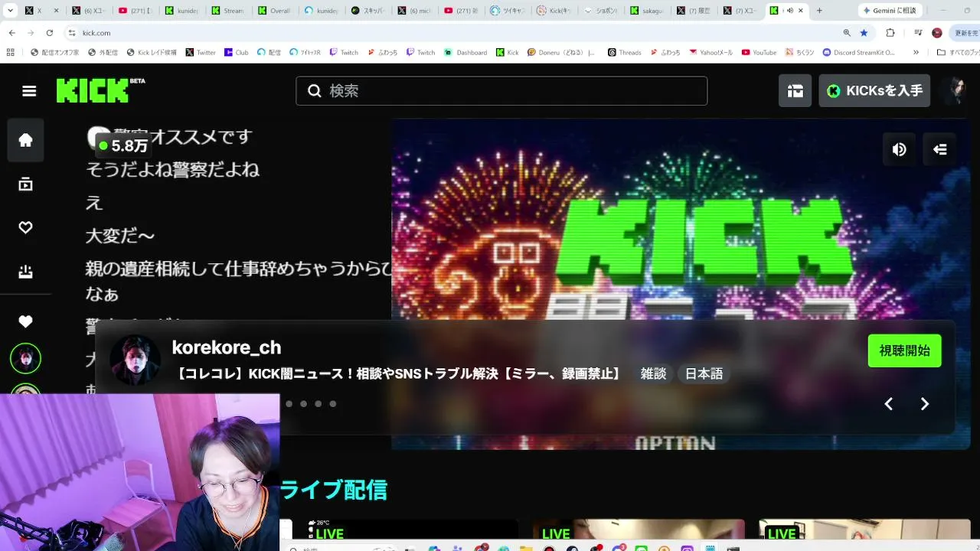The height and width of the screenshot is (551, 980).
Task: Open the all bookmarks folder
Action: coord(958,53)
